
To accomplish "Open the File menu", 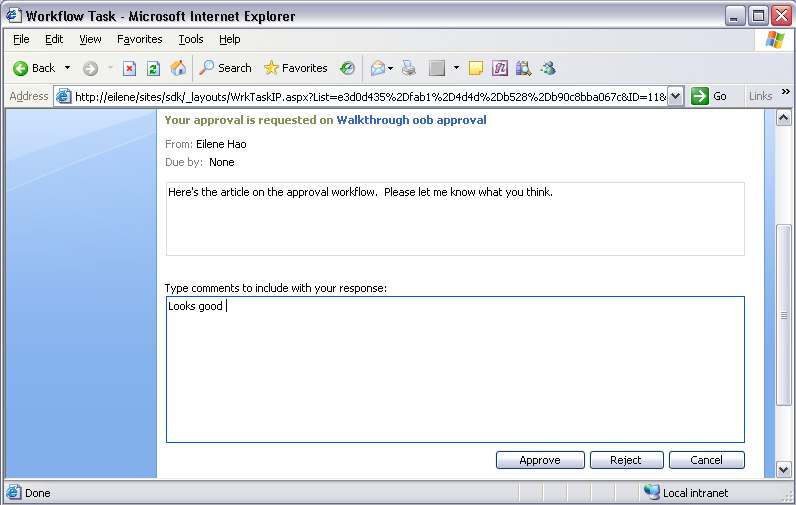I will click(x=21, y=39).
